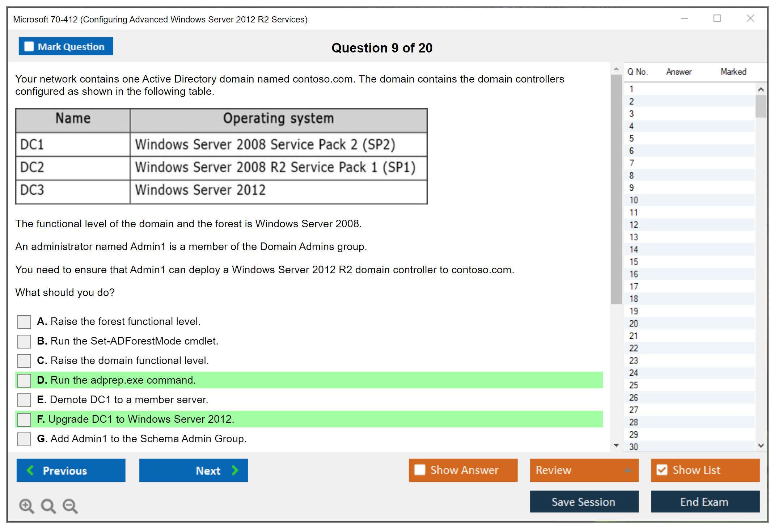Check answer D run adprep.exe command
The image size is (778, 532).
[x=24, y=380]
